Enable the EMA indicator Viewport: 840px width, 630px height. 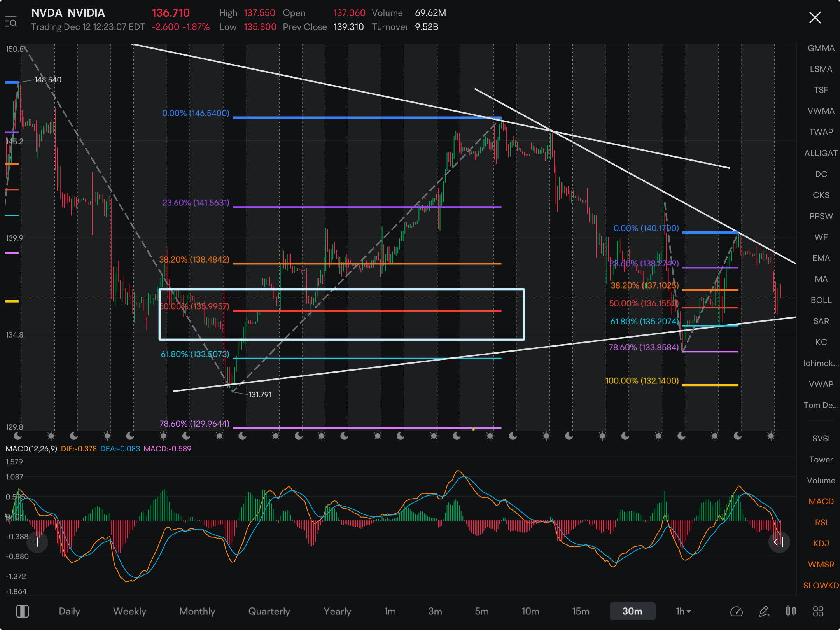[821, 258]
